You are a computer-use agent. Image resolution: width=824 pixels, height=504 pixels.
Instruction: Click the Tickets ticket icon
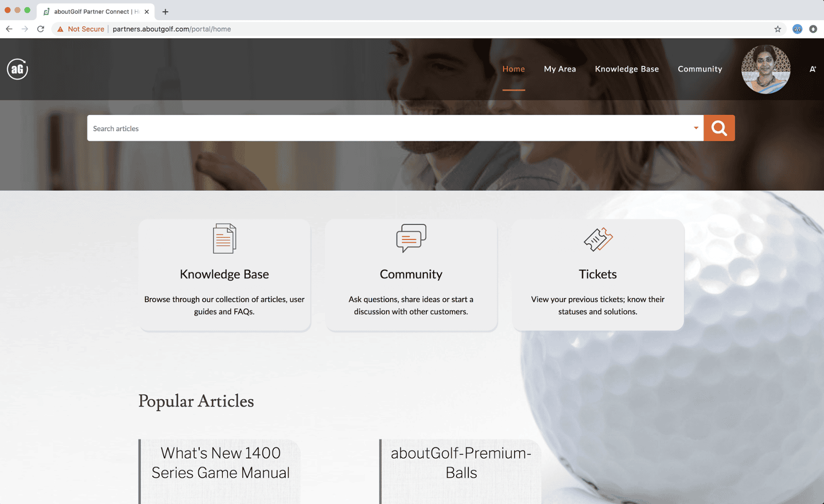point(598,239)
